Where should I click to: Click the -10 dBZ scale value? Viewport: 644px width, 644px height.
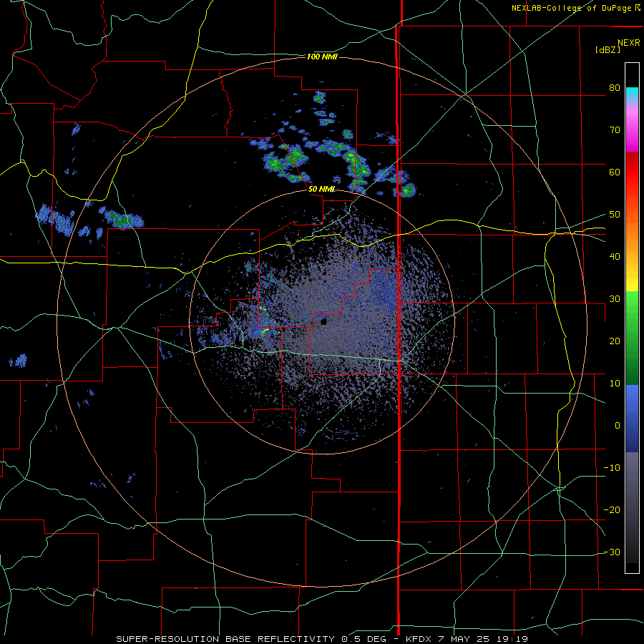click(612, 468)
